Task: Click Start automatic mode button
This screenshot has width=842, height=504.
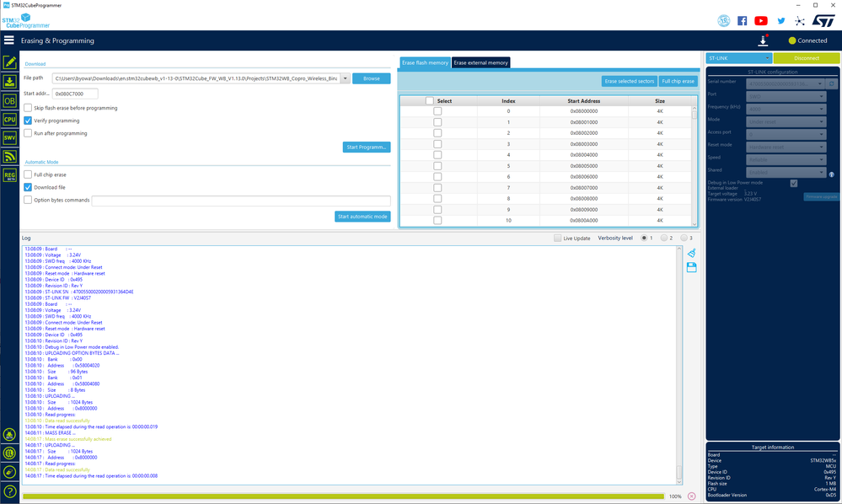Action: coord(362,217)
